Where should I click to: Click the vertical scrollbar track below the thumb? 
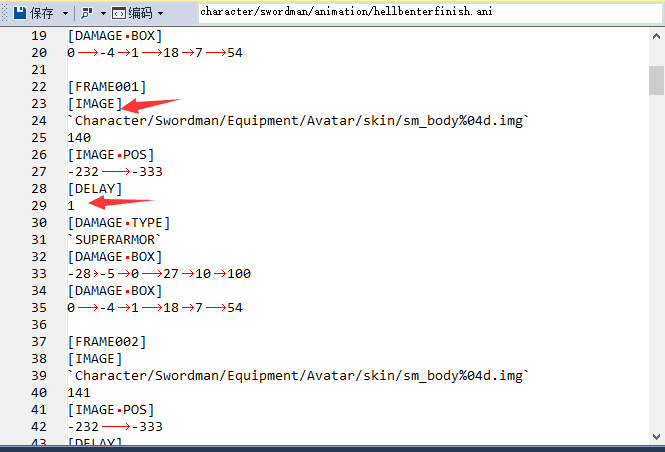coord(656,250)
